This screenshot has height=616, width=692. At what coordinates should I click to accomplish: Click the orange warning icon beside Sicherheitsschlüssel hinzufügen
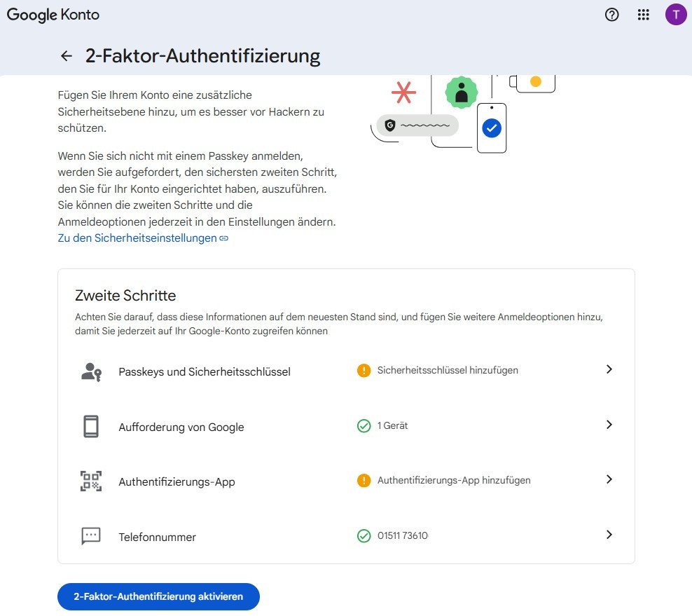(x=364, y=370)
